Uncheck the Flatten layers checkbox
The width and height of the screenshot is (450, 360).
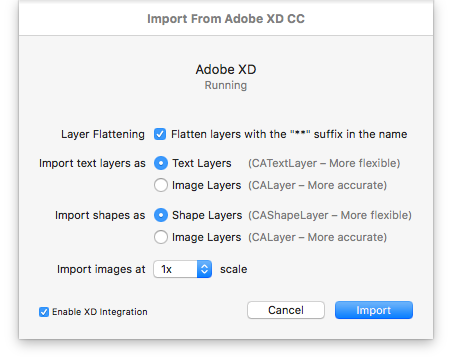coord(160,134)
